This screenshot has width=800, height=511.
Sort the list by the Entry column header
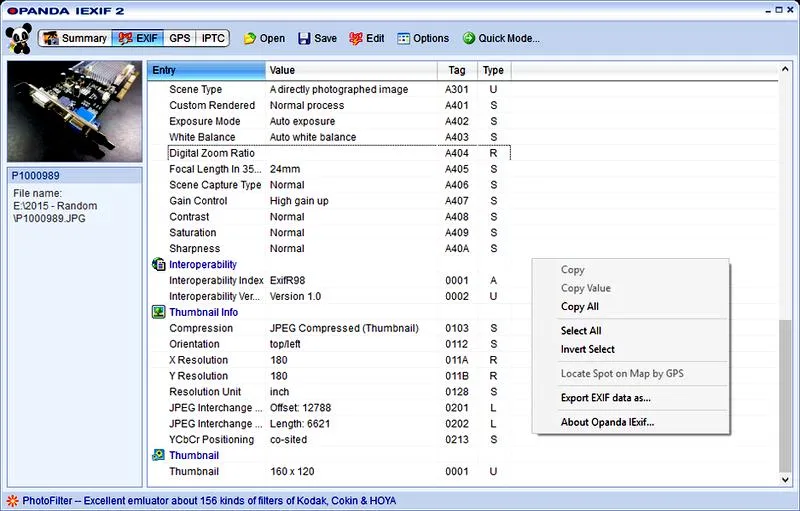click(207, 70)
